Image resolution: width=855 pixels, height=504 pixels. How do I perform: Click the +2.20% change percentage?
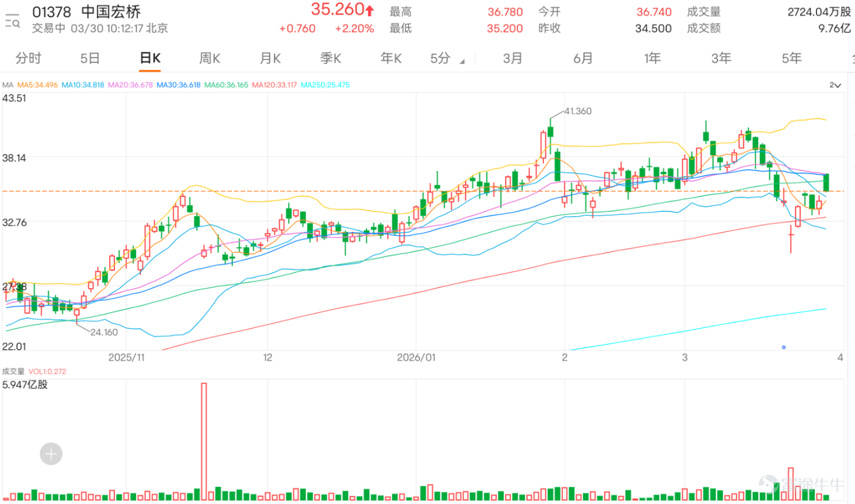[354, 29]
